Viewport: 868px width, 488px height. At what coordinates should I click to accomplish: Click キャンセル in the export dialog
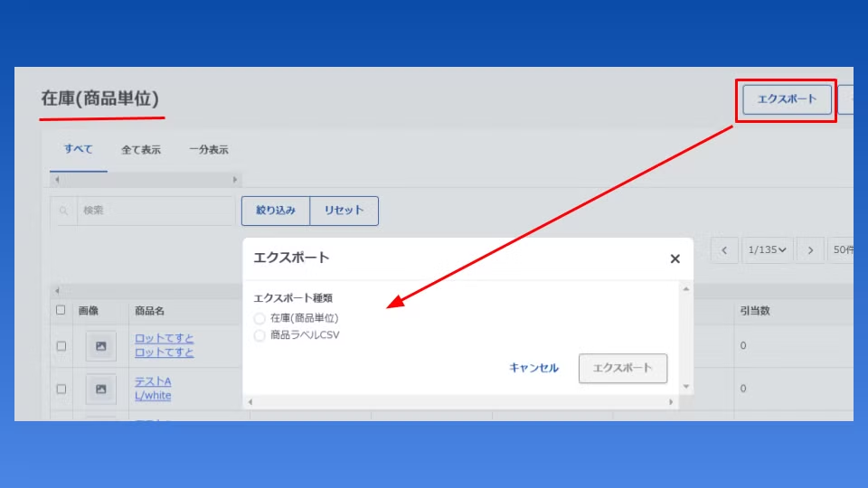533,368
